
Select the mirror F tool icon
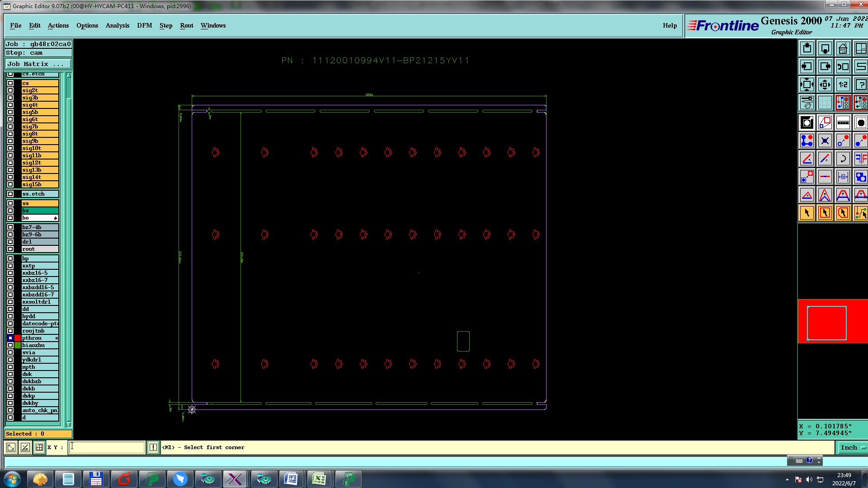861,159
